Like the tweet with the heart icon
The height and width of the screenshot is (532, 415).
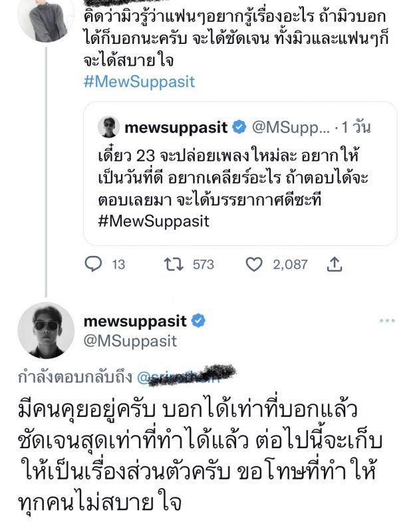(x=254, y=265)
